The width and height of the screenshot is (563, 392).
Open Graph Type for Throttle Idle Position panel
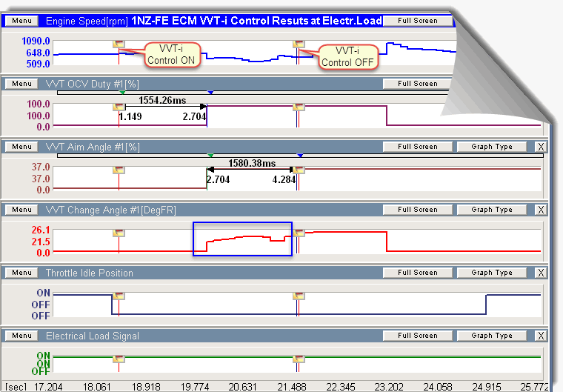tap(493, 273)
